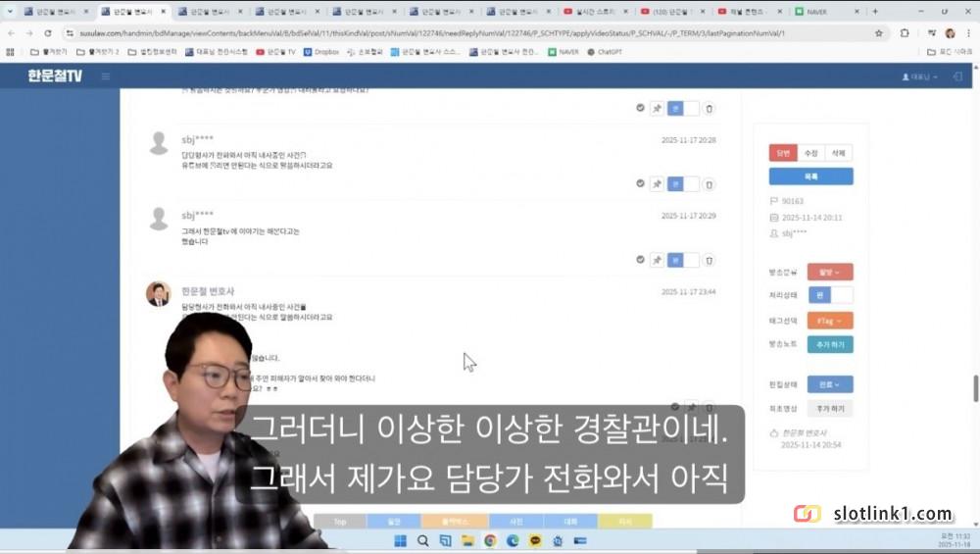The width and height of the screenshot is (980, 554).
Task: Open a new browser tab
Action: [x=875, y=11]
